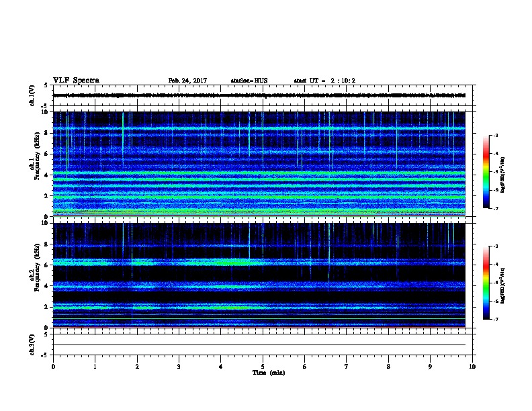Click the ch.1 frequency tick label "2"
Image resolution: width=532 pixels, height=411 pixels.
click(x=46, y=195)
